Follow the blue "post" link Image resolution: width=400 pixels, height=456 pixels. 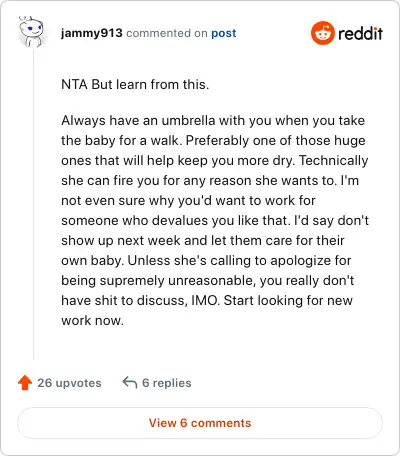coord(224,33)
